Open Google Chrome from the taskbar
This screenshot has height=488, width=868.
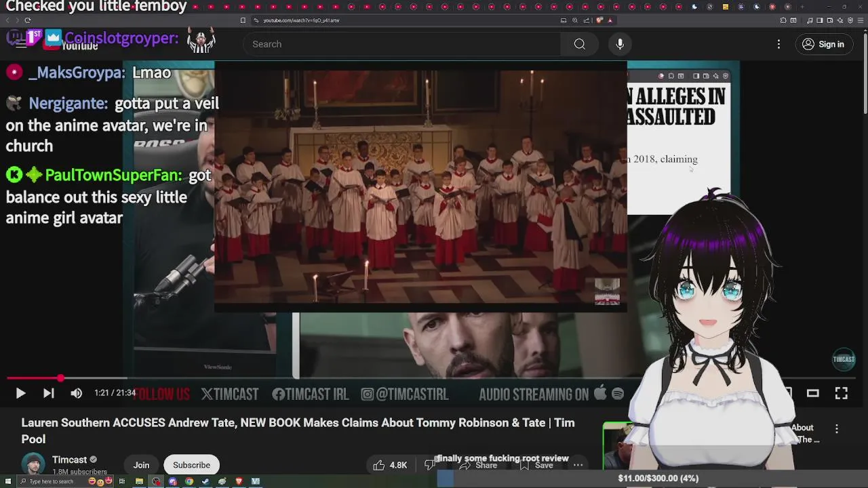(189, 481)
